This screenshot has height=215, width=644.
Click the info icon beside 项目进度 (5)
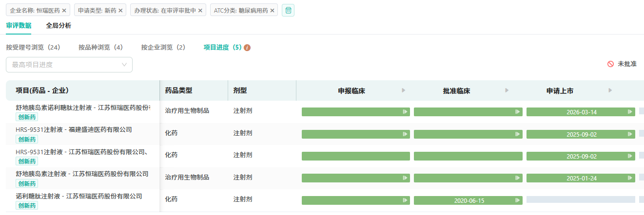click(x=247, y=48)
